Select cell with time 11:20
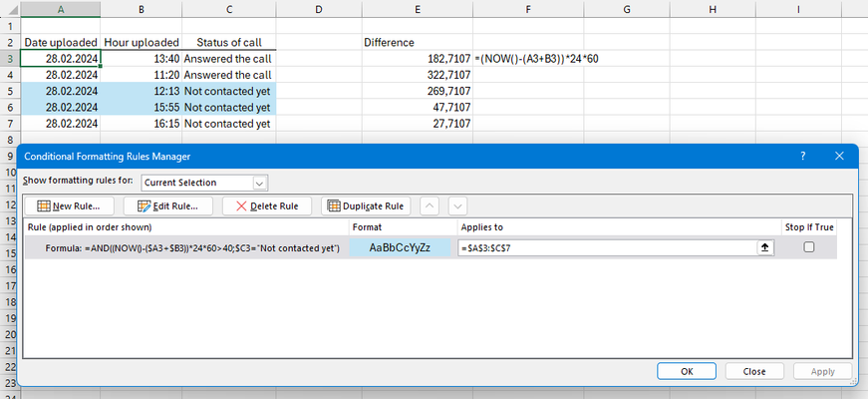Screen dimensions: 868x399 click(142, 75)
